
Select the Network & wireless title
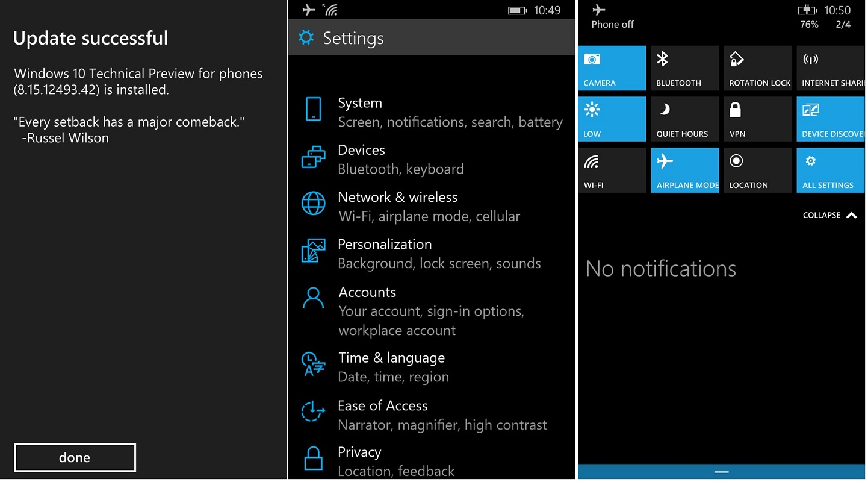pyautogui.click(x=397, y=197)
